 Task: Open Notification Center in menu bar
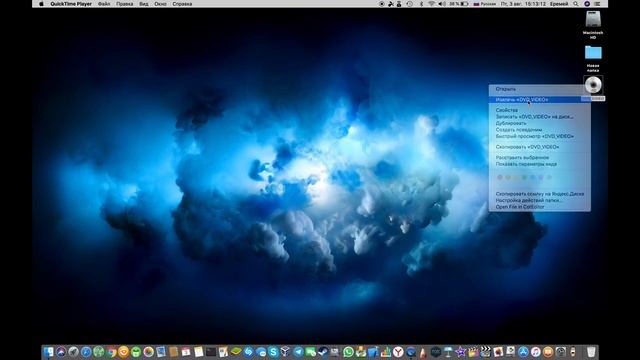(598, 4)
